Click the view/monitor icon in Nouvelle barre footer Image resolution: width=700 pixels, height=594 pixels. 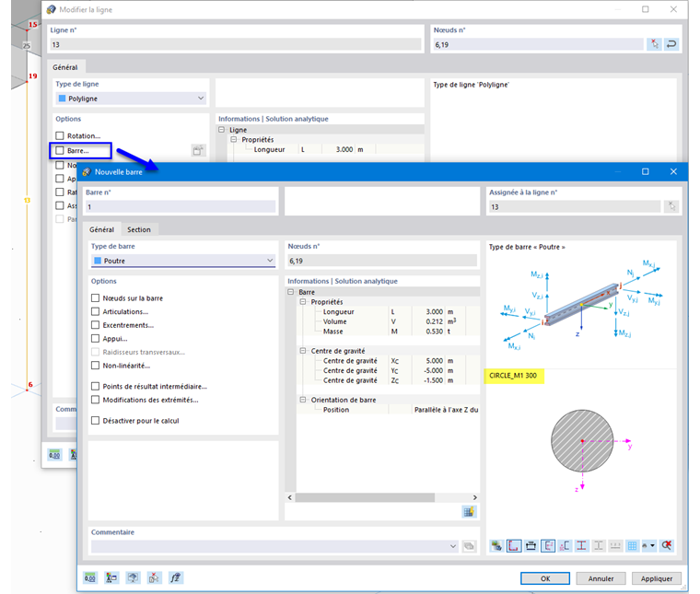coord(133,578)
